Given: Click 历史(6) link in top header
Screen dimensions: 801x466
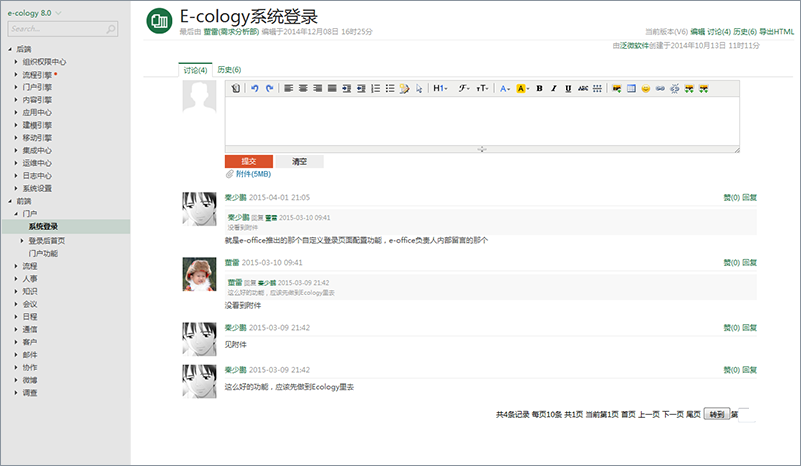Looking at the screenshot, I should pyautogui.click(x=745, y=32).
